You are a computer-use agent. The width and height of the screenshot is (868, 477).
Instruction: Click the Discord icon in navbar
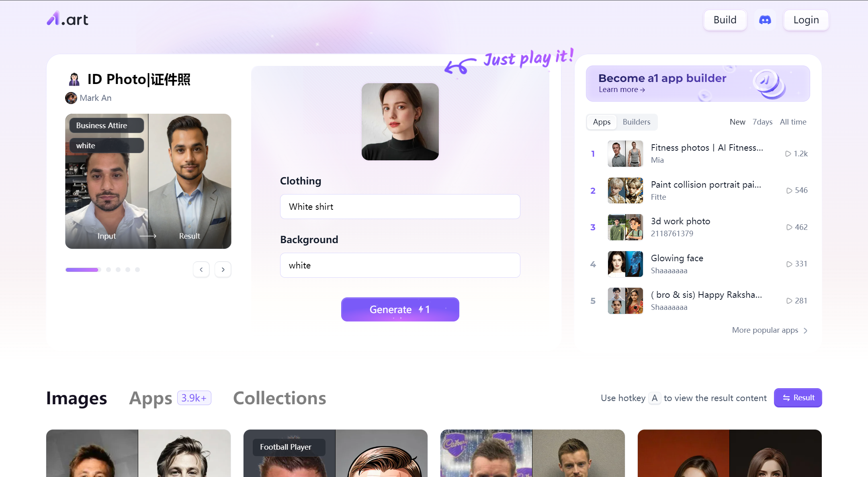(x=765, y=20)
